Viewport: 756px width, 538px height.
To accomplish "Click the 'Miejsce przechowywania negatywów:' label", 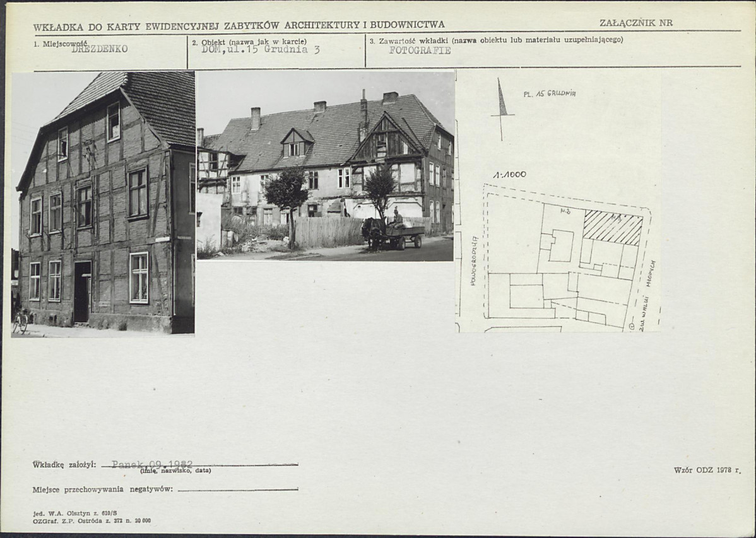I will coord(103,489).
